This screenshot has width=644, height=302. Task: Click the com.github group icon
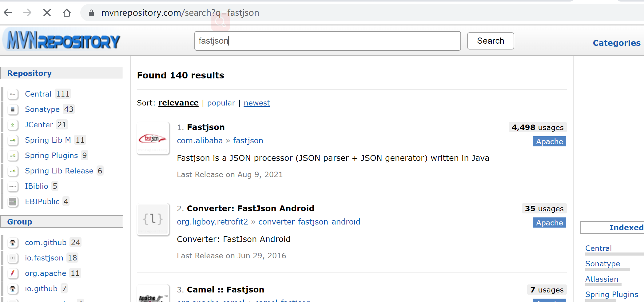tap(13, 243)
